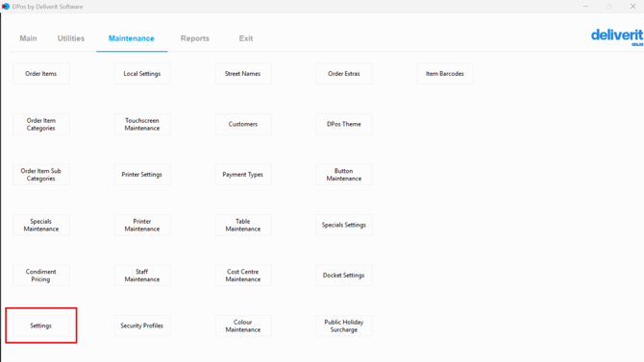Click the Exit tab

[246, 38]
